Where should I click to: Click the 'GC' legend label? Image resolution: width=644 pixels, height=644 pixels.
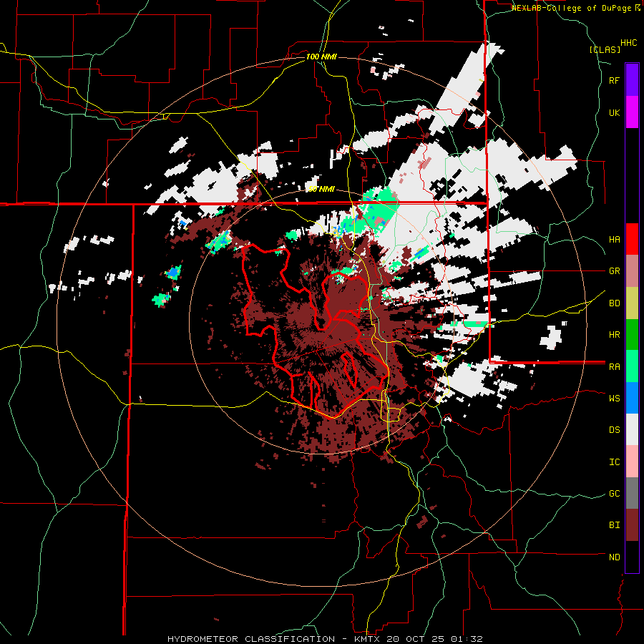pos(614,493)
